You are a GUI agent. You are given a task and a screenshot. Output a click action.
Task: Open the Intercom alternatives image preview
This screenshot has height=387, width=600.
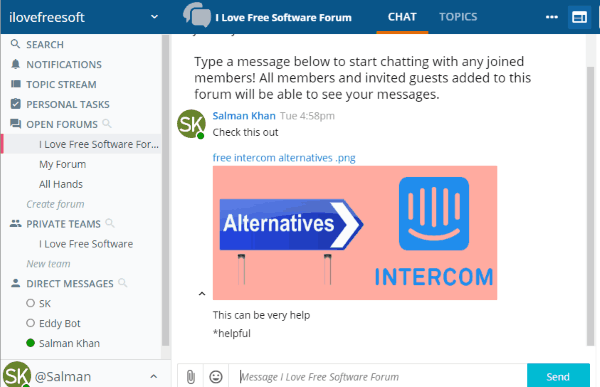click(x=355, y=233)
